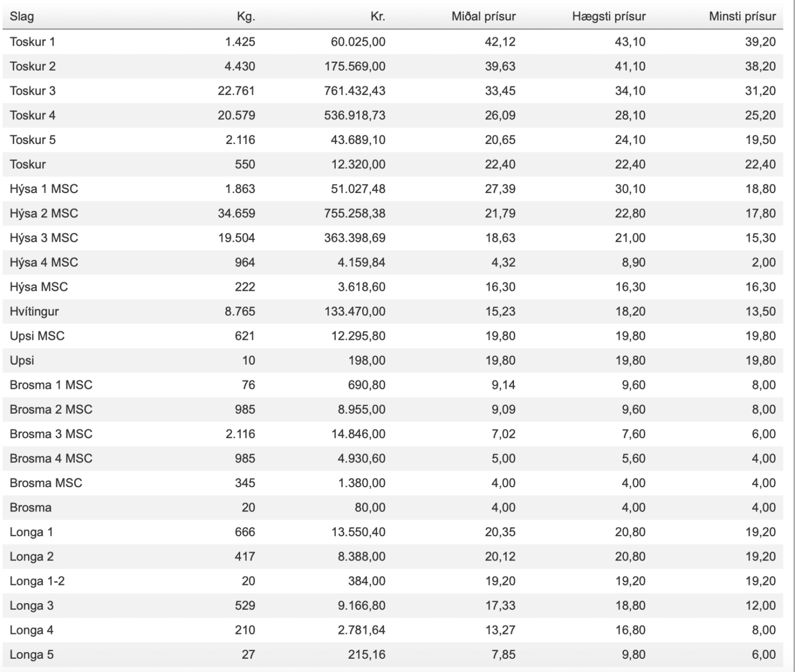Click the Hægsti prísur column header
Screen dimensions: 795x672
[x=609, y=17]
